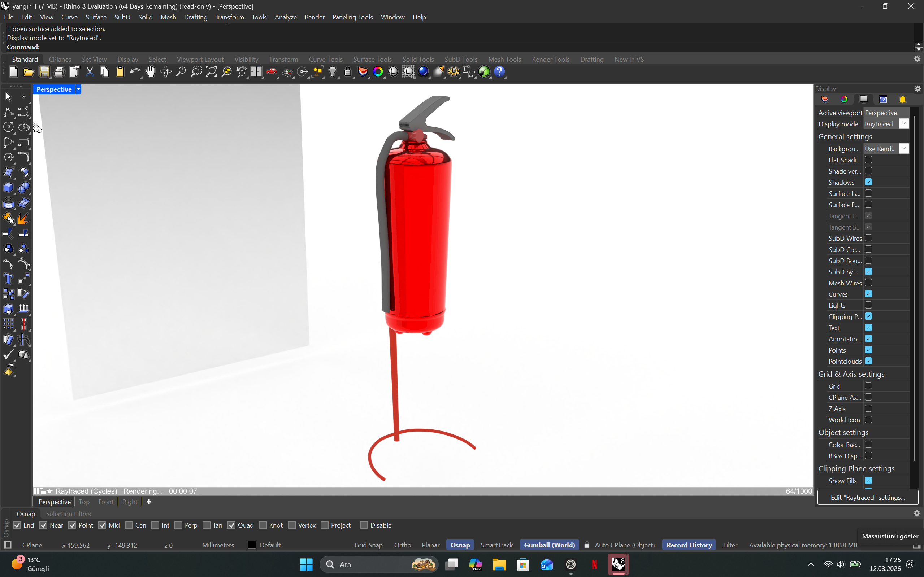Viewport: 924px width, 577px height.
Task: Check the Cen object snap
Action: coord(129,525)
